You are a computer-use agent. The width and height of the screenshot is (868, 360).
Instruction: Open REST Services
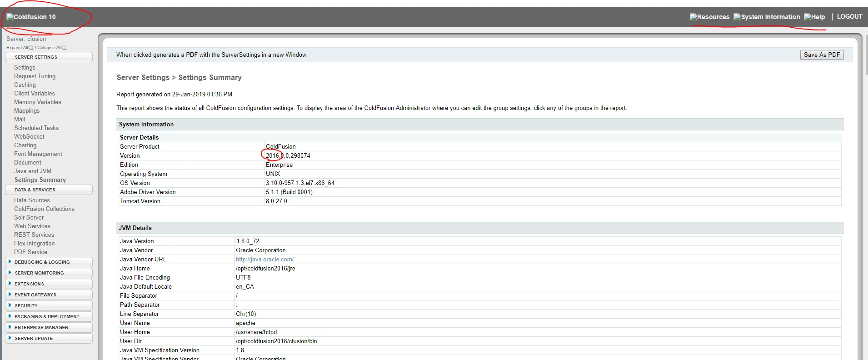click(34, 235)
